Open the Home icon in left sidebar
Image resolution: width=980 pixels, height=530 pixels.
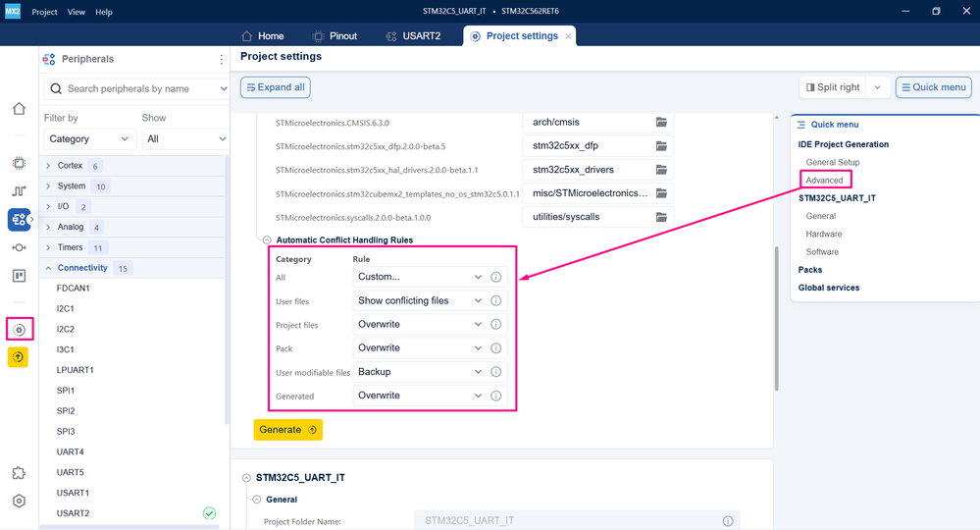pyautogui.click(x=19, y=109)
